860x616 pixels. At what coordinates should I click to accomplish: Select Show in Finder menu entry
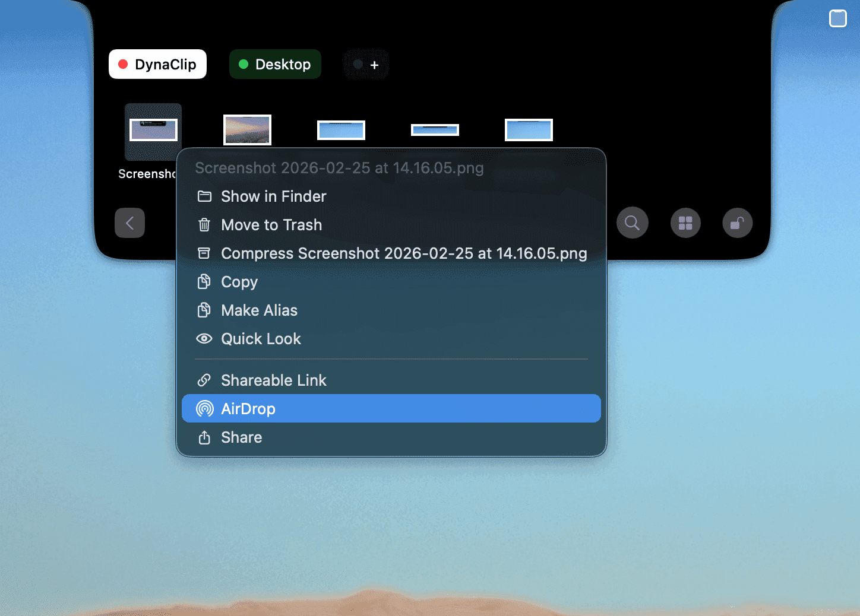[391, 196]
